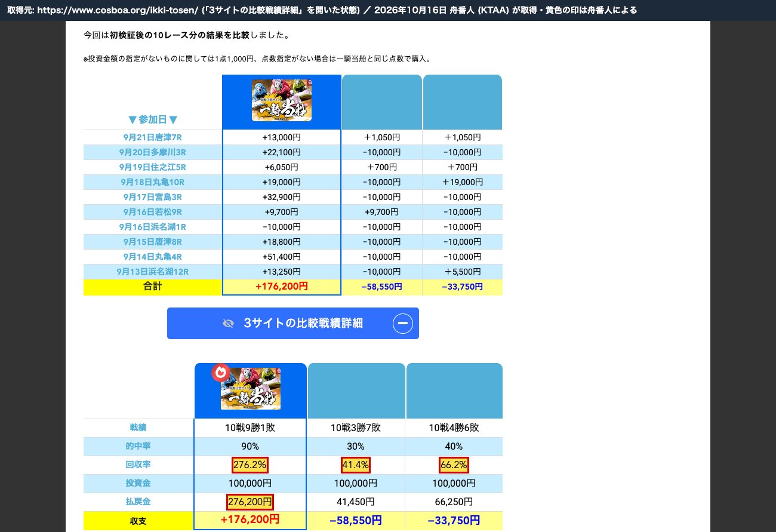Click the 41,450円 payout value
776x532 pixels.
(x=356, y=502)
